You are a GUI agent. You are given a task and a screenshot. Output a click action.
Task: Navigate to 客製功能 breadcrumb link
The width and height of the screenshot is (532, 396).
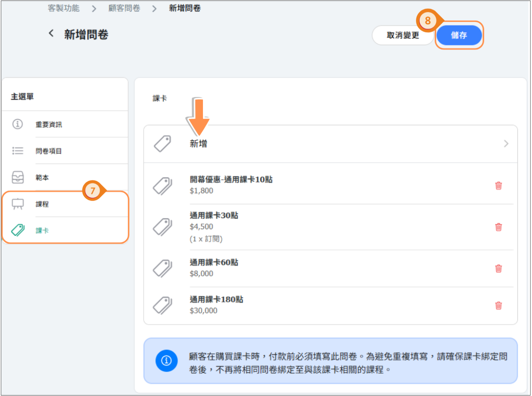63,8
